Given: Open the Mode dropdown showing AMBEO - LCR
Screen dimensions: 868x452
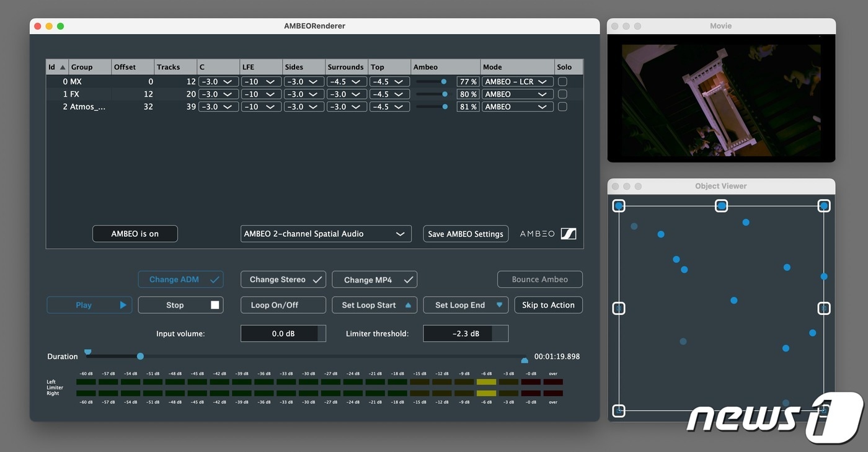Looking at the screenshot, I should 518,81.
